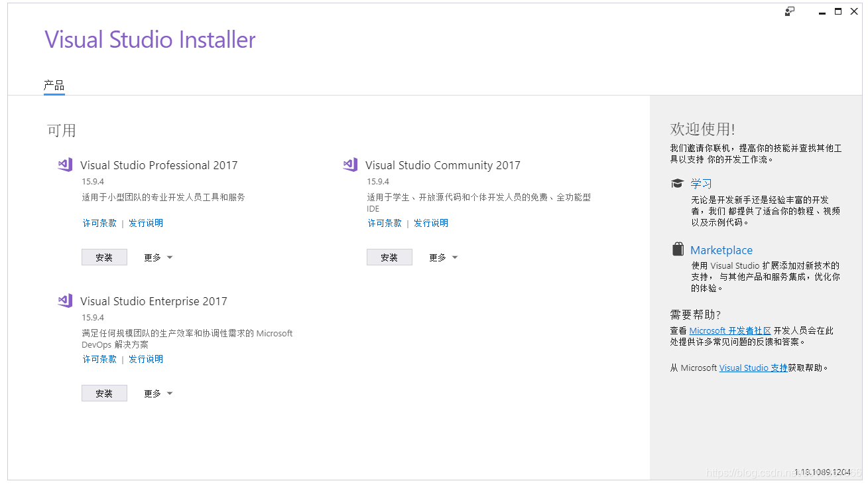Click version 15.9.4 under Enterprise 2017
Image resolution: width=868 pixels, height=485 pixels.
click(93, 317)
